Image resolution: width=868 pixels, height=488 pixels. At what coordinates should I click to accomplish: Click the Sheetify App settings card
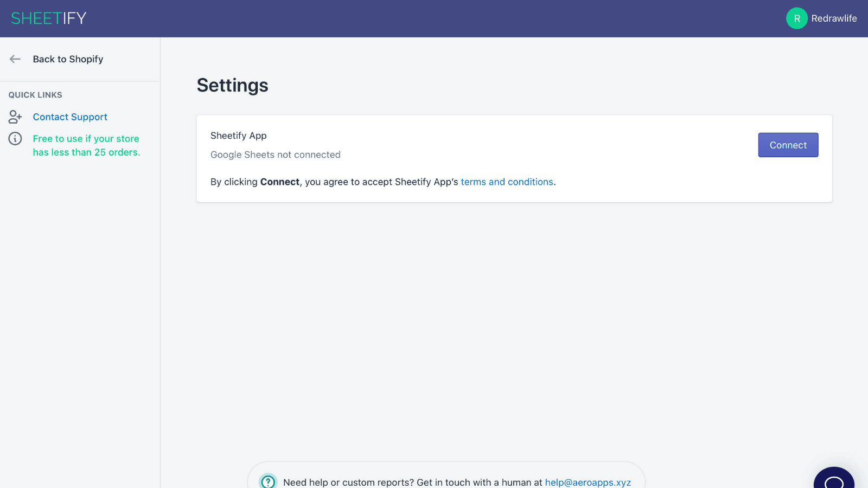pyautogui.click(x=514, y=158)
